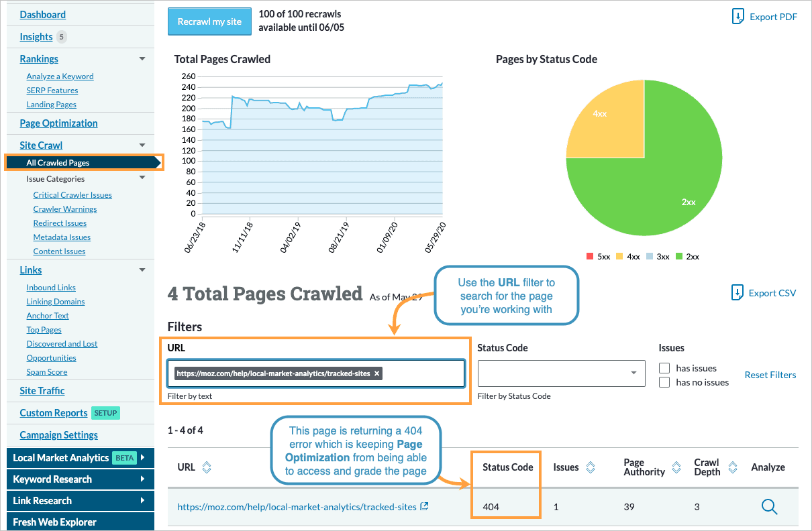Click the Export CSV download icon
Image resolution: width=812 pixels, height=531 pixels.
click(x=738, y=292)
